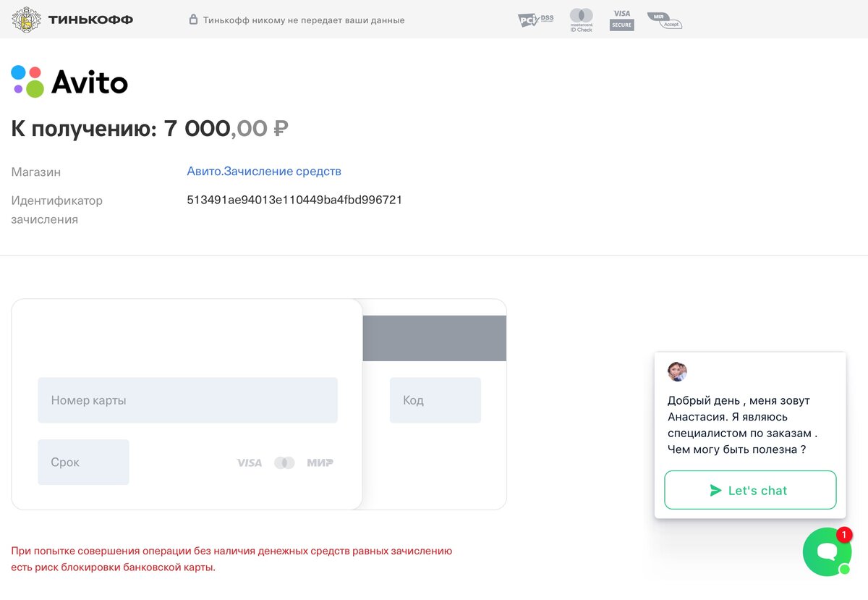Click the МИР logo on the card form

(x=320, y=462)
